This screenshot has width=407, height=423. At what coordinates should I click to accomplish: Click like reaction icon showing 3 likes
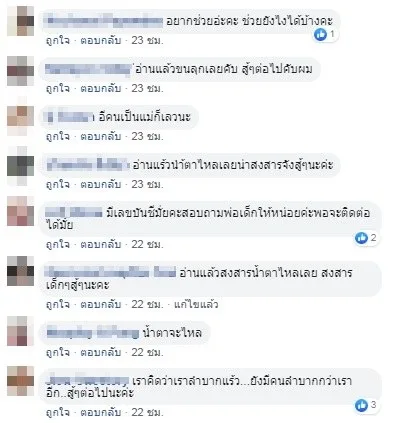[x=361, y=406]
